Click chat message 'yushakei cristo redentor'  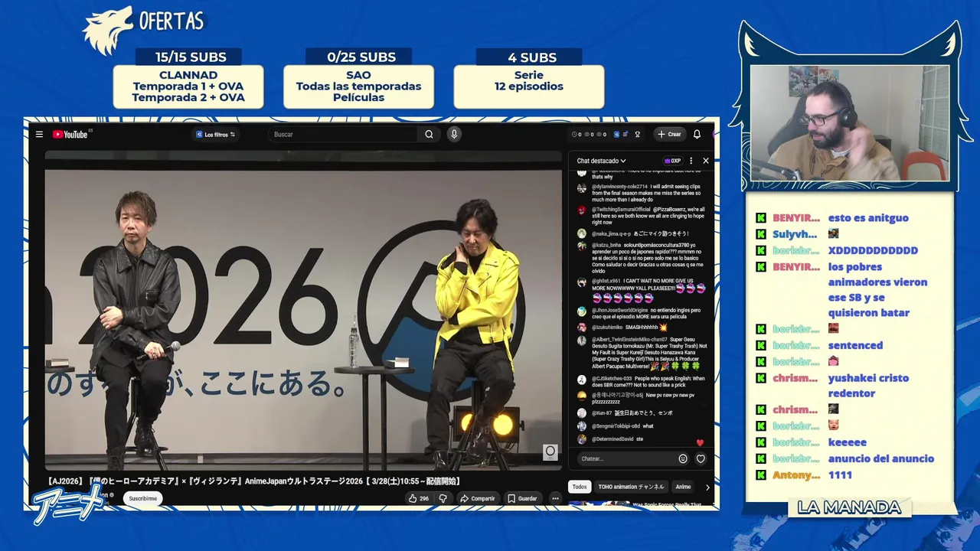click(868, 385)
